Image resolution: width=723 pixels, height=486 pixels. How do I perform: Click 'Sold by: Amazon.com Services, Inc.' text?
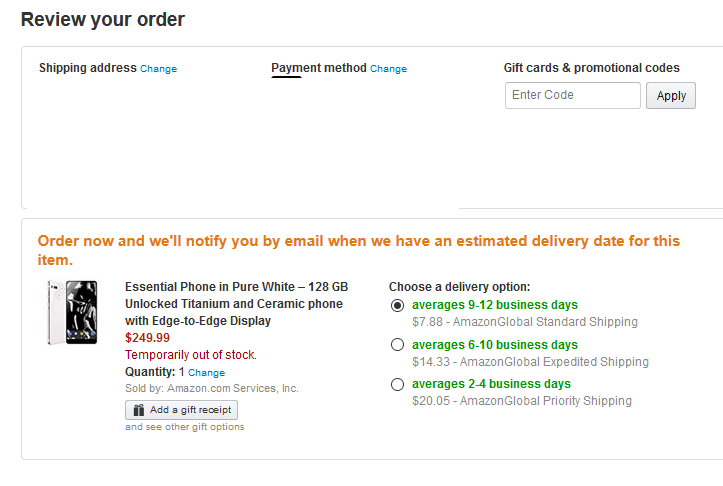tap(212, 389)
